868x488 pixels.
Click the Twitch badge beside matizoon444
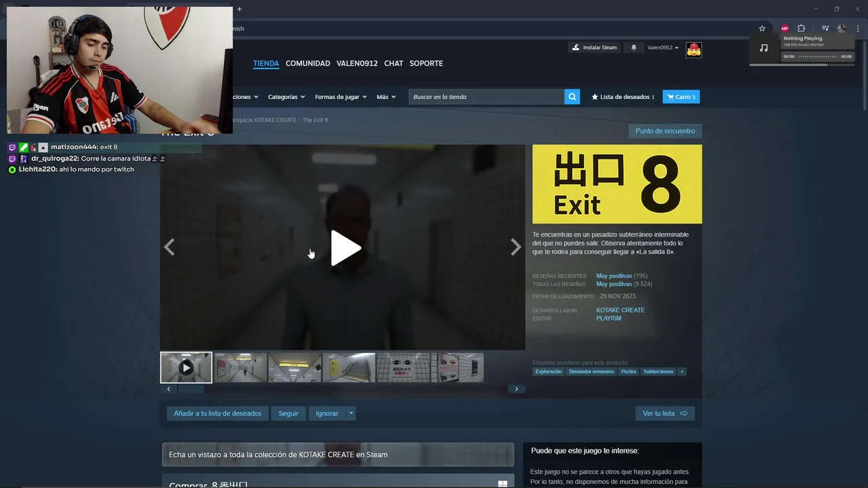pos(12,147)
